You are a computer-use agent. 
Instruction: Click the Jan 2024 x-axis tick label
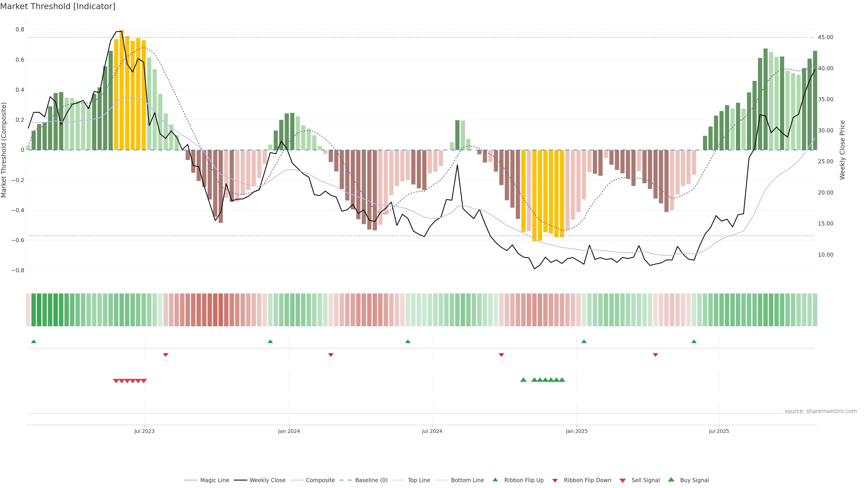pyautogui.click(x=289, y=431)
